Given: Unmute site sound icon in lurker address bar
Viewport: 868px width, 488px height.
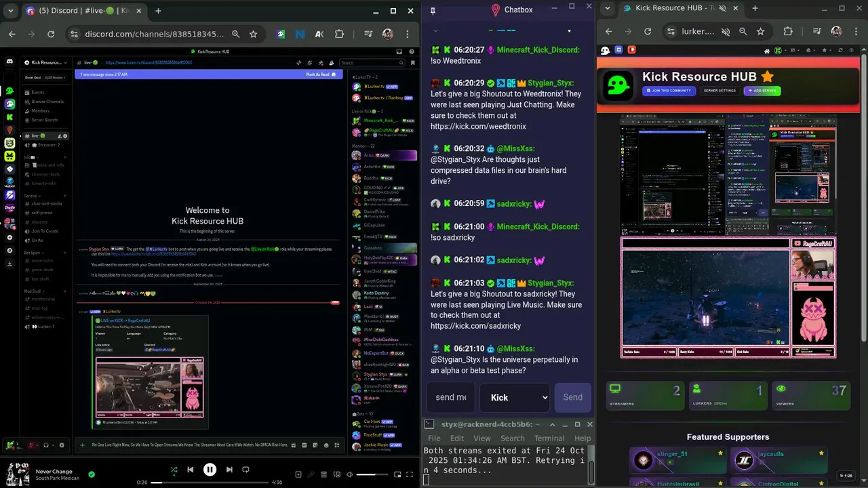Looking at the screenshot, I should [726, 31].
